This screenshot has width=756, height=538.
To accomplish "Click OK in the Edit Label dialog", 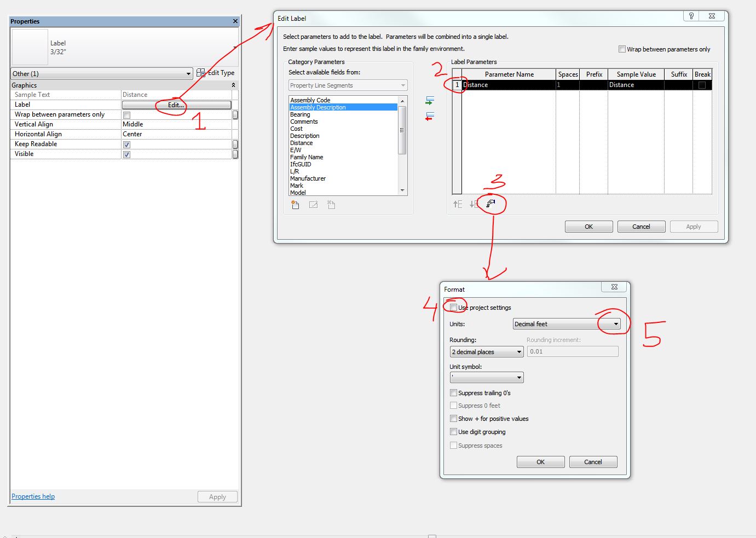I will 589,227.
